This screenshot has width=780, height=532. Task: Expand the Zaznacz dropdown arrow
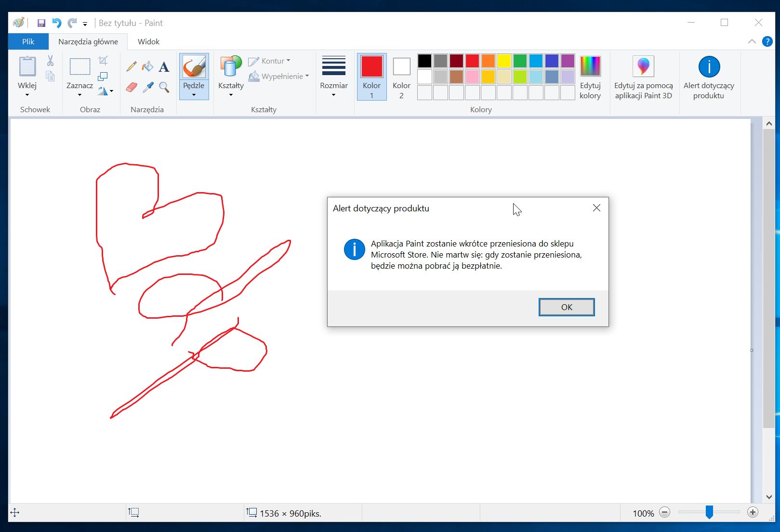coord(80,95)
